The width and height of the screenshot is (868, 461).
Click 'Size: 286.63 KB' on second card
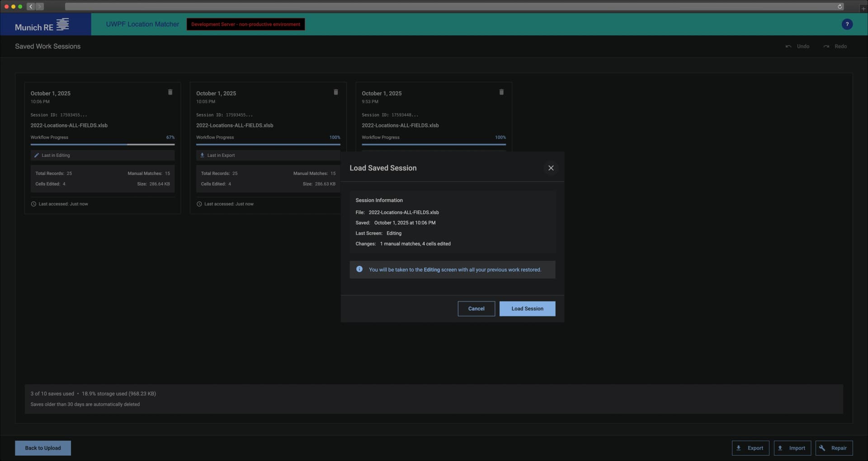(x=319, y=184)
